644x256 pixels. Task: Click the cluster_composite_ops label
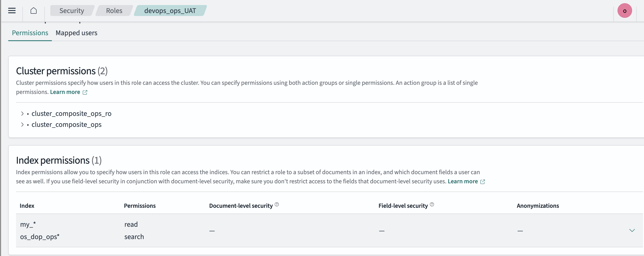point(67,125)
